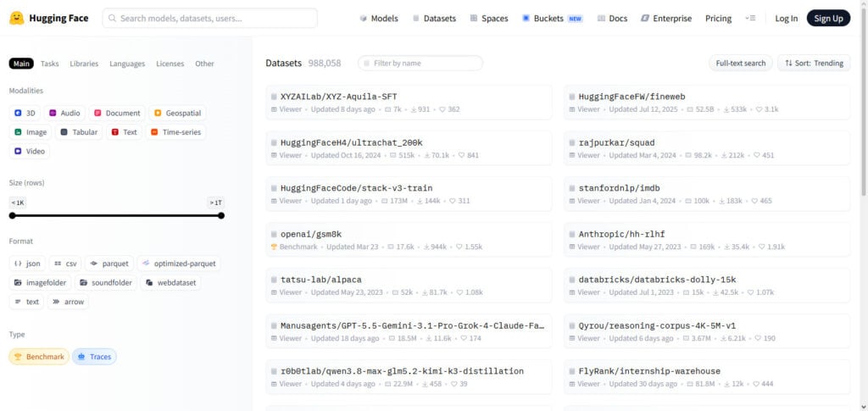Screen dimensions: 868x411
Task: Filter by arrow format
Action: 68,302
